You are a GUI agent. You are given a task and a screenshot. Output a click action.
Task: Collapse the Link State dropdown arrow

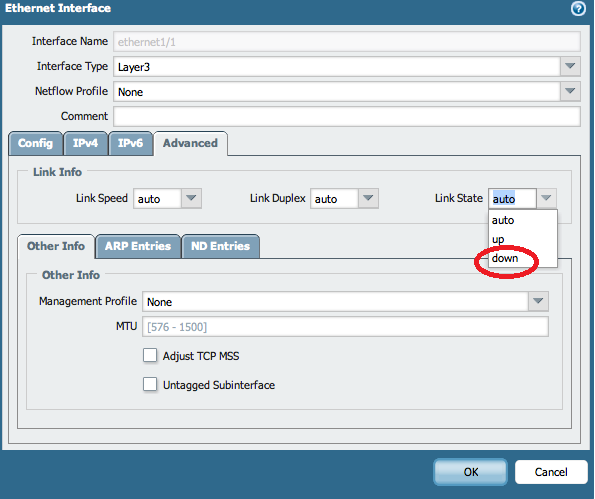[546, 198]
